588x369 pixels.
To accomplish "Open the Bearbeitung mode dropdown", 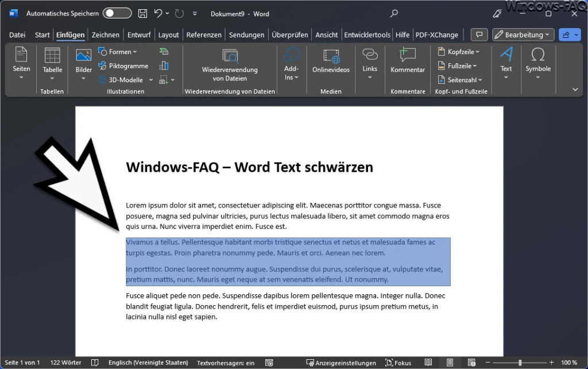I will (x=523, y=34).
